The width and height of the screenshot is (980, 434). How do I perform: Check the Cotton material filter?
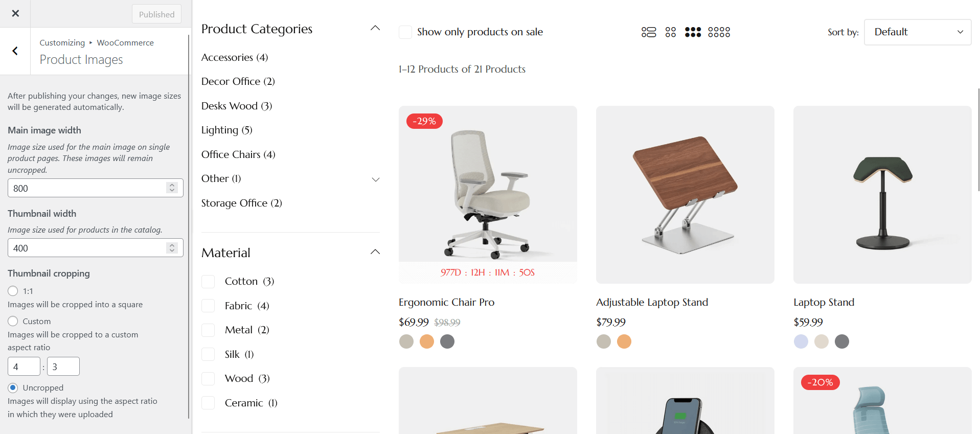(x=208, y=282)
